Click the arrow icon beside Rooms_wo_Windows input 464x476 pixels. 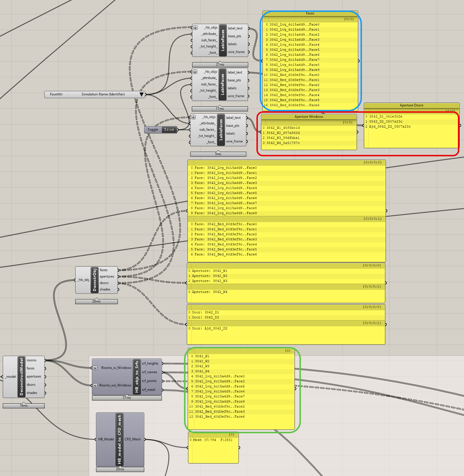pyautogui.click(x=95, y=385)
